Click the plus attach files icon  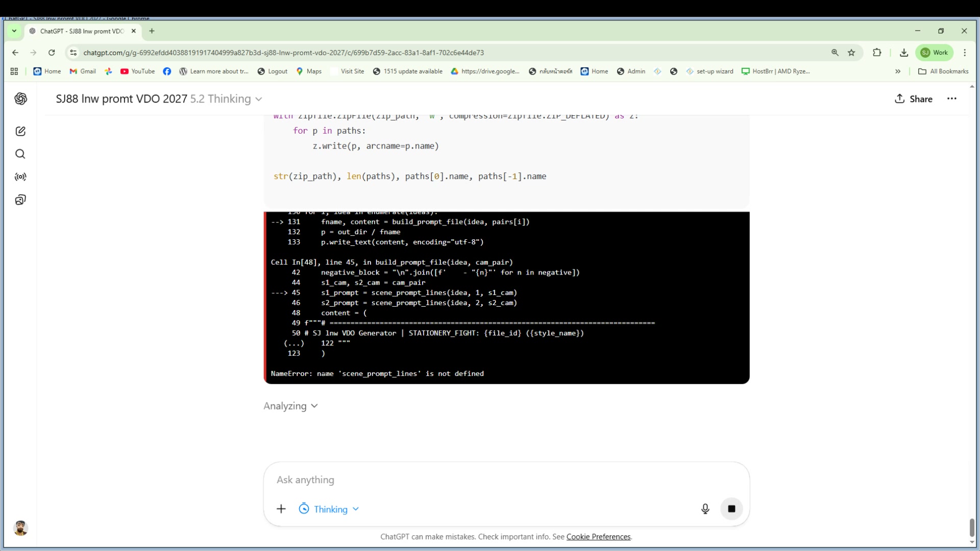click(x=281, y=509)
